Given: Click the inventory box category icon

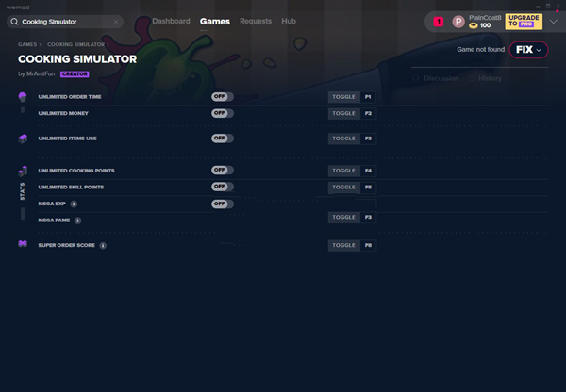Looking at the screenshot, I should [x=23, y=139].
